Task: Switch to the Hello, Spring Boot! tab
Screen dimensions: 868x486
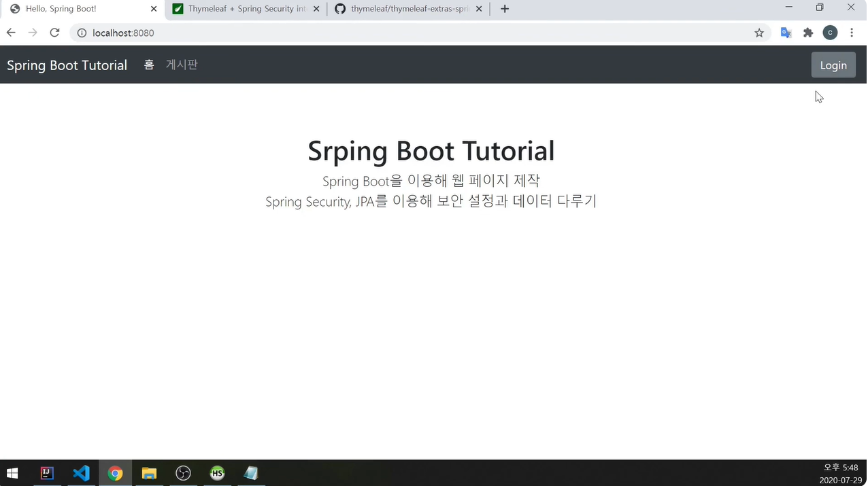Action: point(82,10)
